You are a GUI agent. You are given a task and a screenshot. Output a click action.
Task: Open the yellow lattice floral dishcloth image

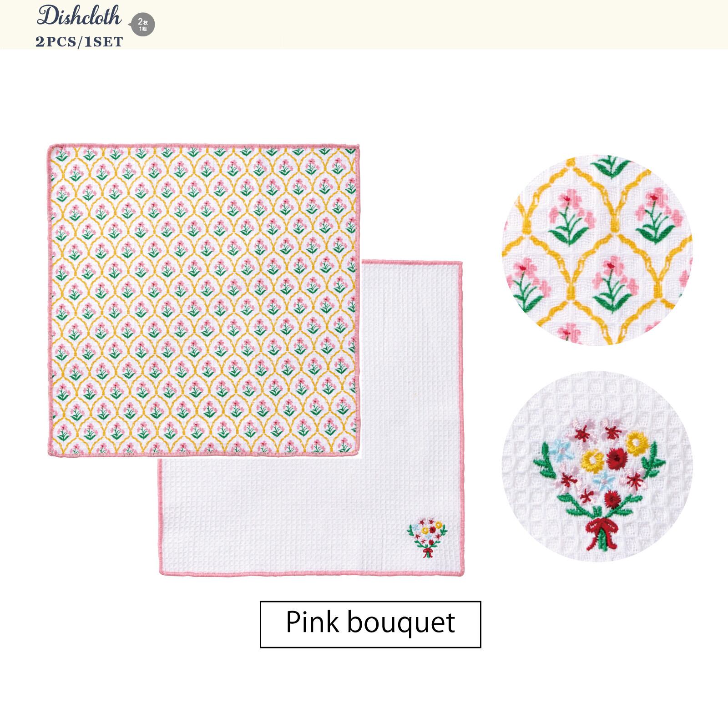tap(204, 300)
